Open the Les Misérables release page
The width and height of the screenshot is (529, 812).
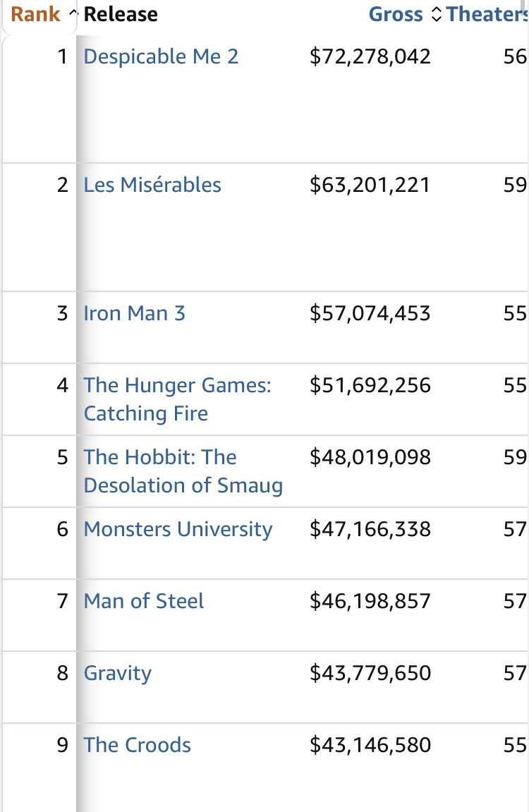click(x=152, y=185)
